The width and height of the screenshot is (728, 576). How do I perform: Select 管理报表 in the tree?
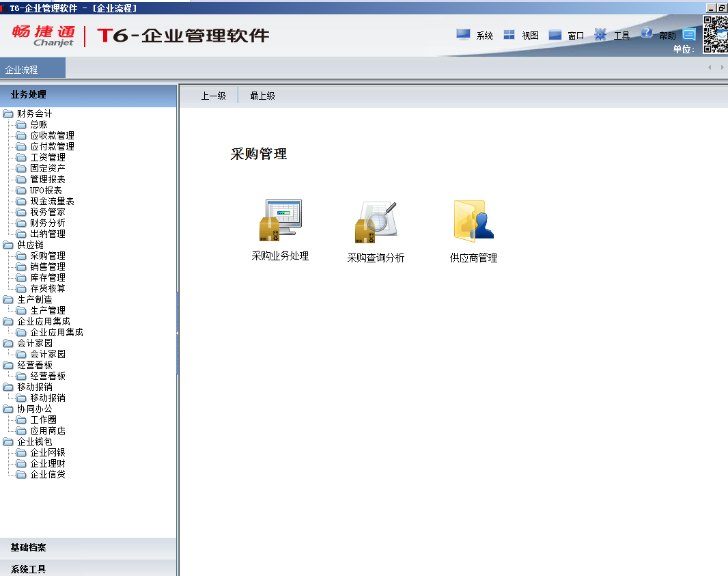click(x=48, y=179)
